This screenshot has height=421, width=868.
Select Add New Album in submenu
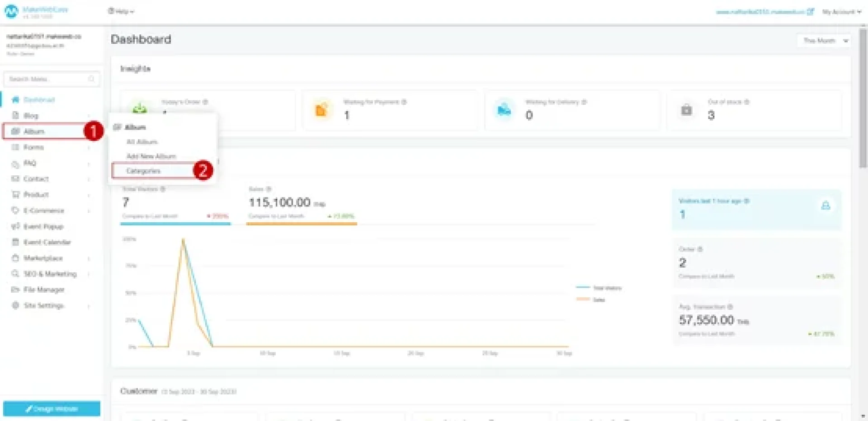(x=151, y=156)
